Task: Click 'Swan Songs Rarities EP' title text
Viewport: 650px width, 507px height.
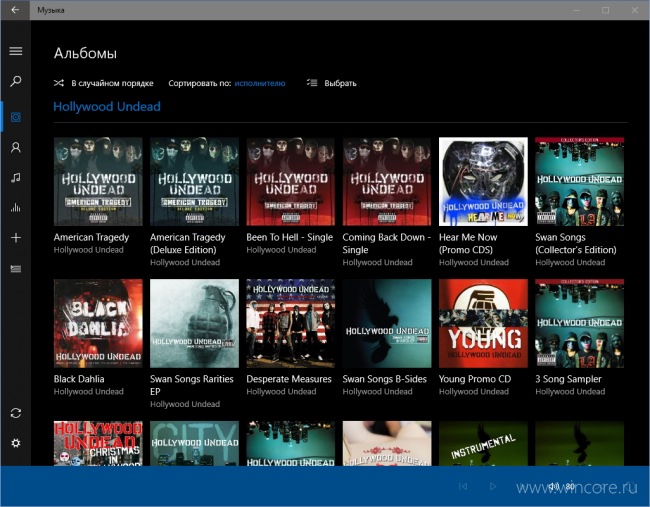Action: pyautogui.click(x=192, y=385)
